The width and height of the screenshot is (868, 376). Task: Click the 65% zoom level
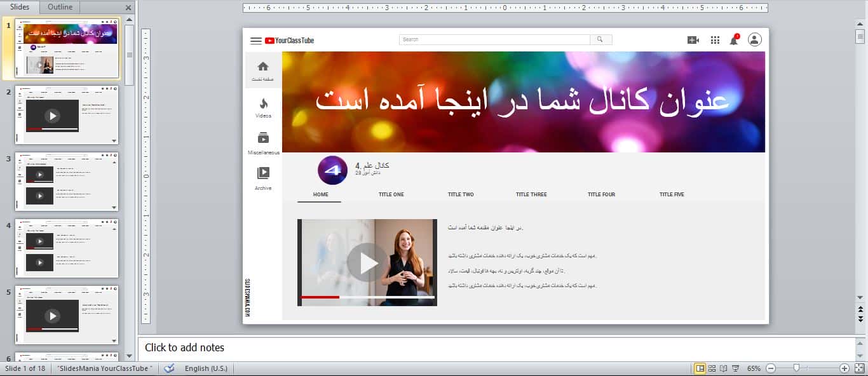[754, 368]
